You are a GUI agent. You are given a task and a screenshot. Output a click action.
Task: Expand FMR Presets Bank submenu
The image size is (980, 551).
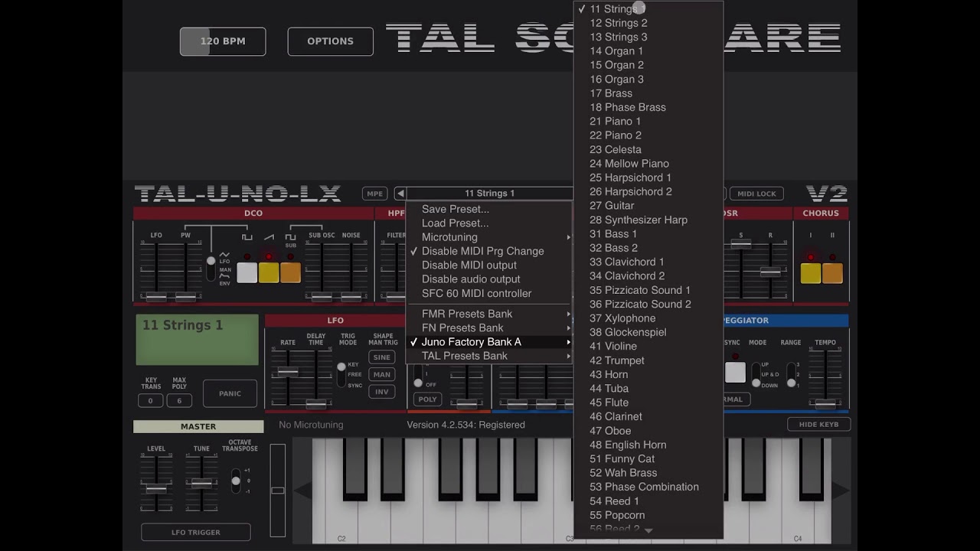pyautogui.click(x=488, y=314)
